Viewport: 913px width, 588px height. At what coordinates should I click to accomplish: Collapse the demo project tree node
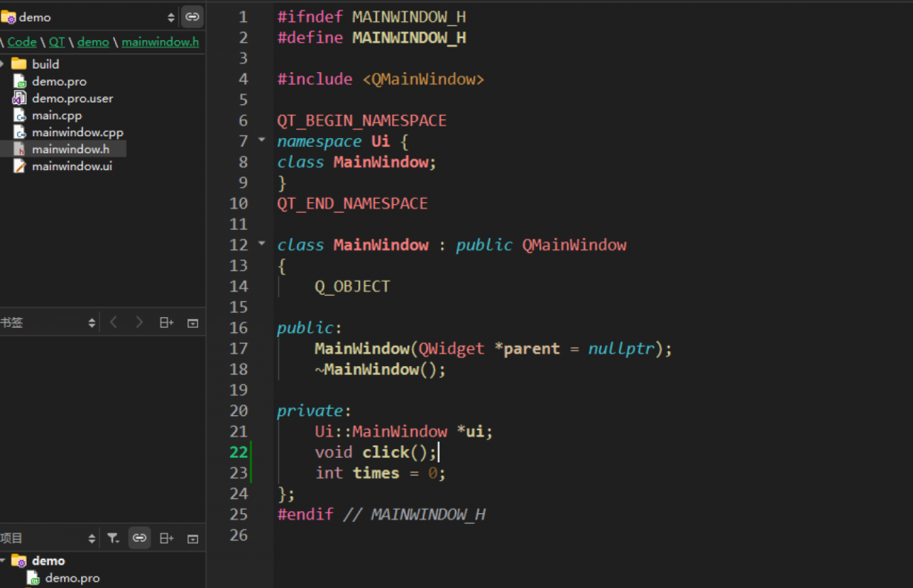click(4, 560)
